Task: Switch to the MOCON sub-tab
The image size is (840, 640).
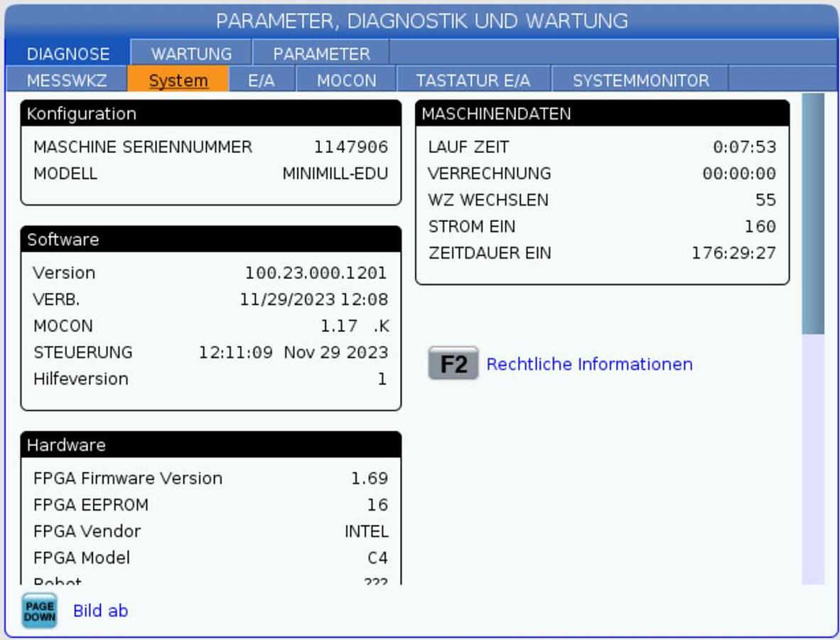Action: coord(346,80)
